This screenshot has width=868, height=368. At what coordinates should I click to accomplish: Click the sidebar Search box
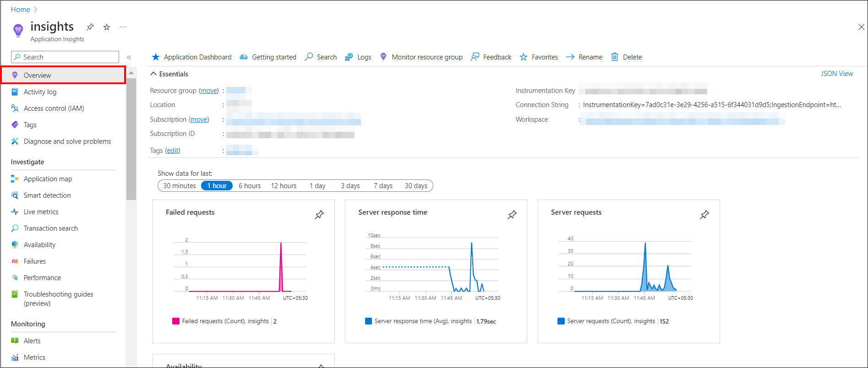click(65, 57)
